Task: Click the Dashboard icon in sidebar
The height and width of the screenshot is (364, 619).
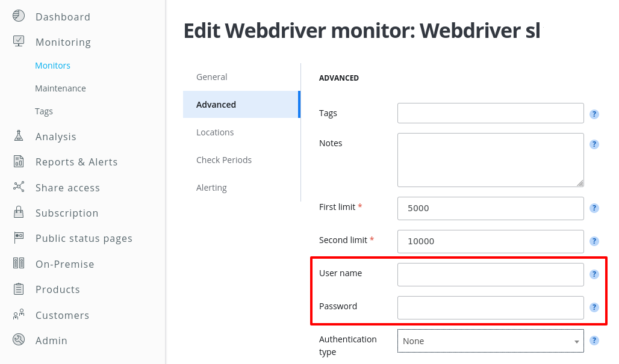Action: 19,16
